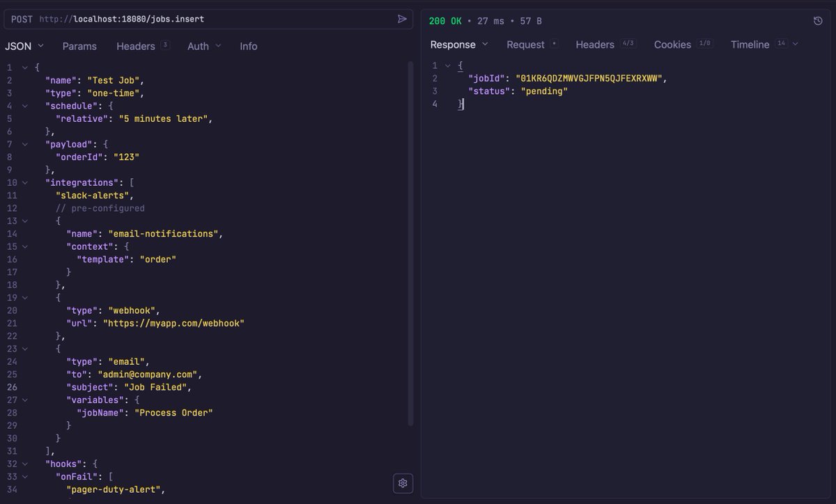Click the jobId value "01KR6QDZMWVGJFPN5QJFEXRXWW"
Viewport: 836px width, 504px height.
pos(591,79)
